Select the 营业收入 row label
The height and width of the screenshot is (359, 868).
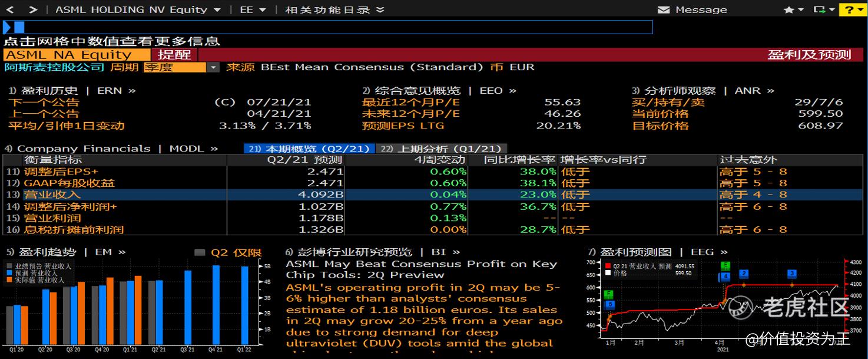point(52,195)
